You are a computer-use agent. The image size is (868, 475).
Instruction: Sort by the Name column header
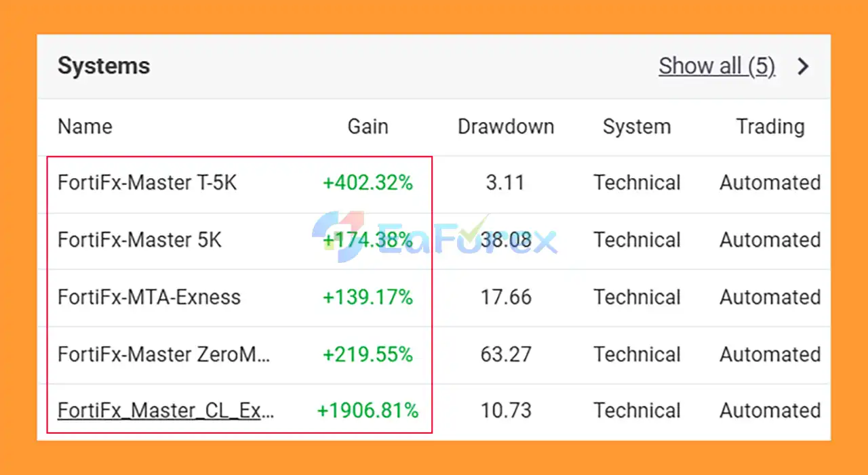85,127
